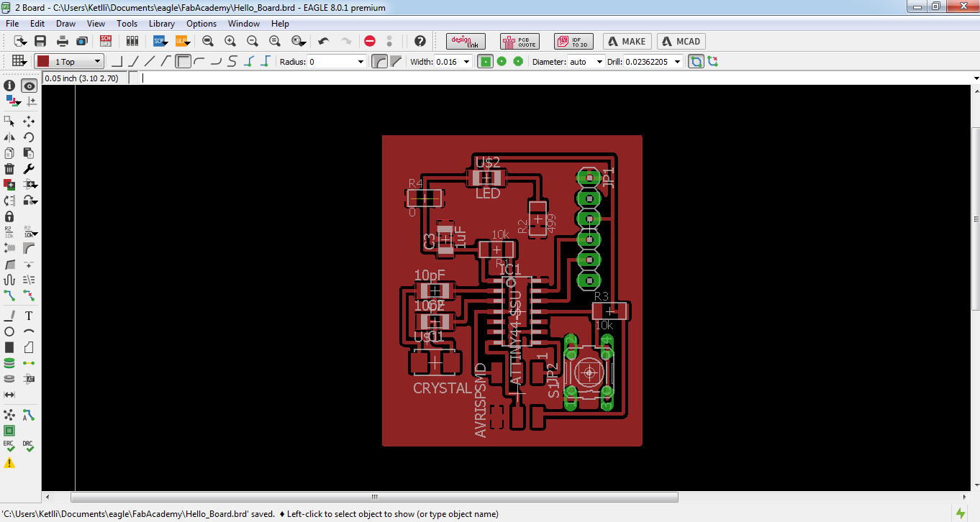The width and height of the screenshot is (980, 522).
Task: Open the Edit menu
Action: (x=37, y=24)
